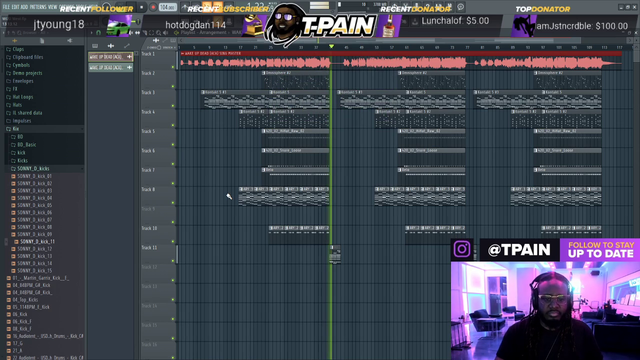Screen dimensions: 640x360
Task: Select first WAKE UP DEAD picker item
Action: (111, 57)
